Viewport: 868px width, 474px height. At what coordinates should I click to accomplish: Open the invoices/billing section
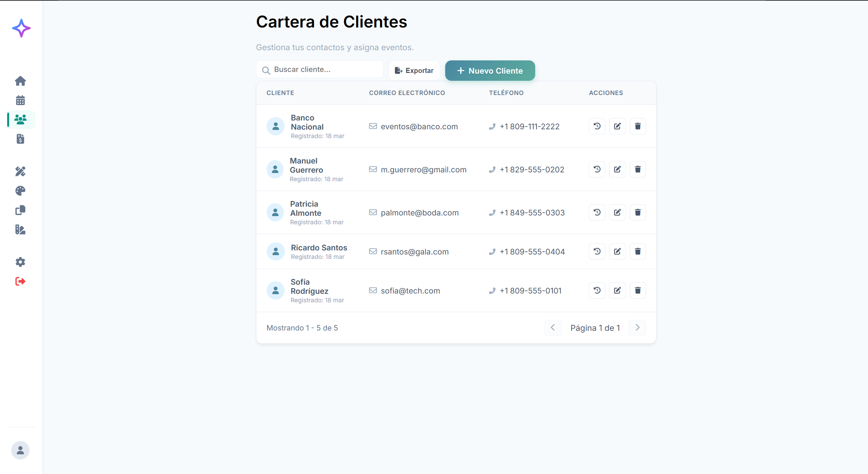pyautogui.click(x=20, y=139)
